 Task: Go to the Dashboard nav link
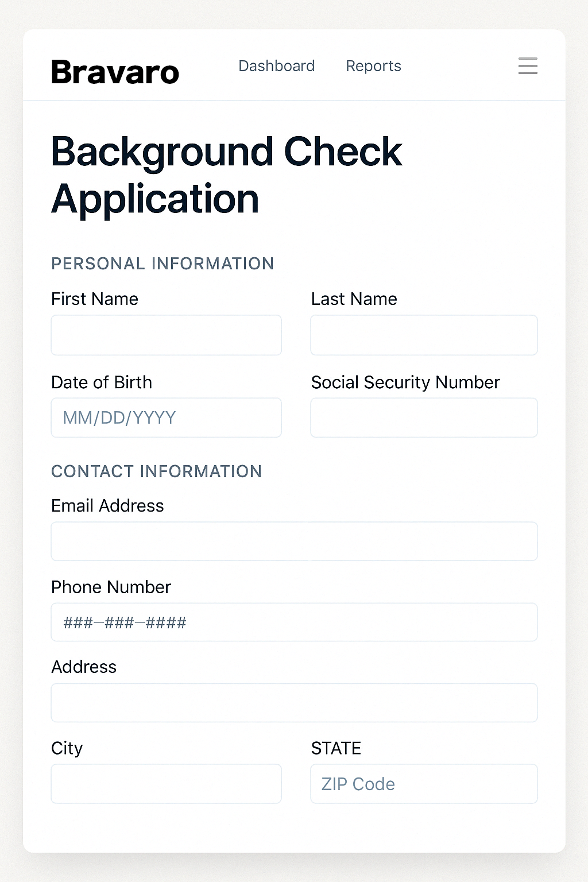click(x=277, y=66)
